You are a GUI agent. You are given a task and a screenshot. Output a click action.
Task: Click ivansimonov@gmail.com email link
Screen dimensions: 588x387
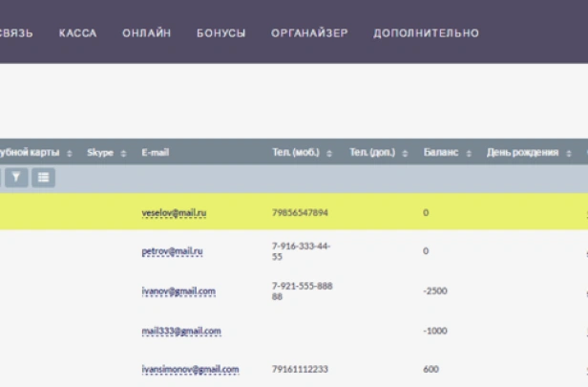(189, 369)
